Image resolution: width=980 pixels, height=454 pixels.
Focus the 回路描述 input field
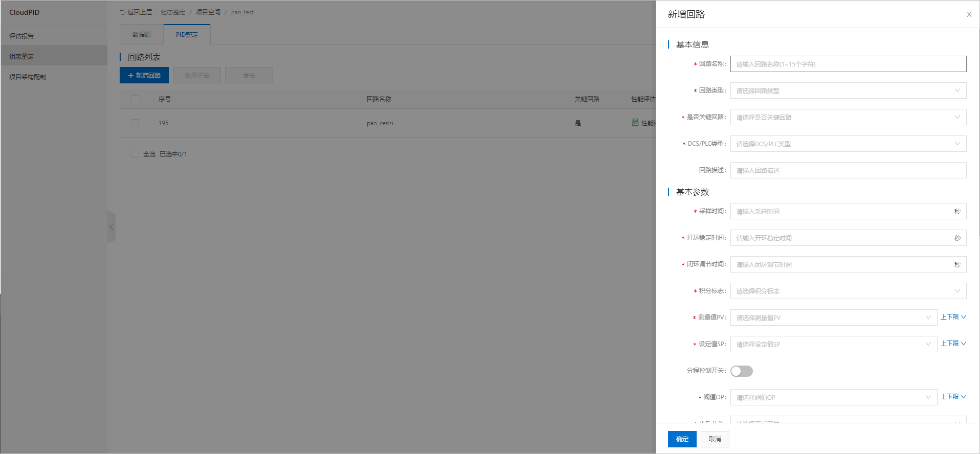(848, 170)
